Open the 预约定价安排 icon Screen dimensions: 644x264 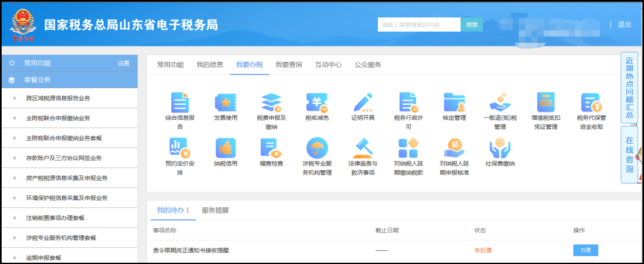180,148
